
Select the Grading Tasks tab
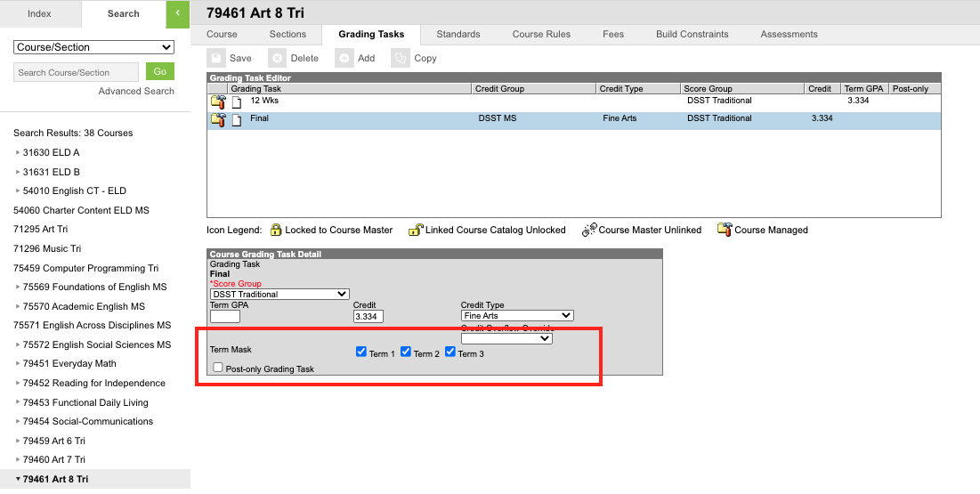pos(371,35)
